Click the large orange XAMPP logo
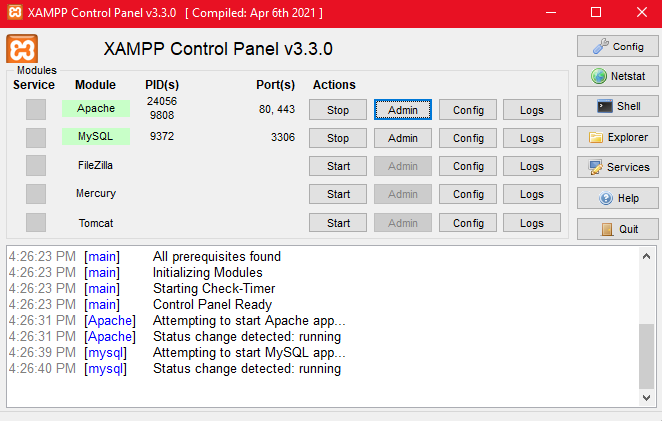This screenshot has width=662, height=421. pyautogui.click(x=22, y=49)
